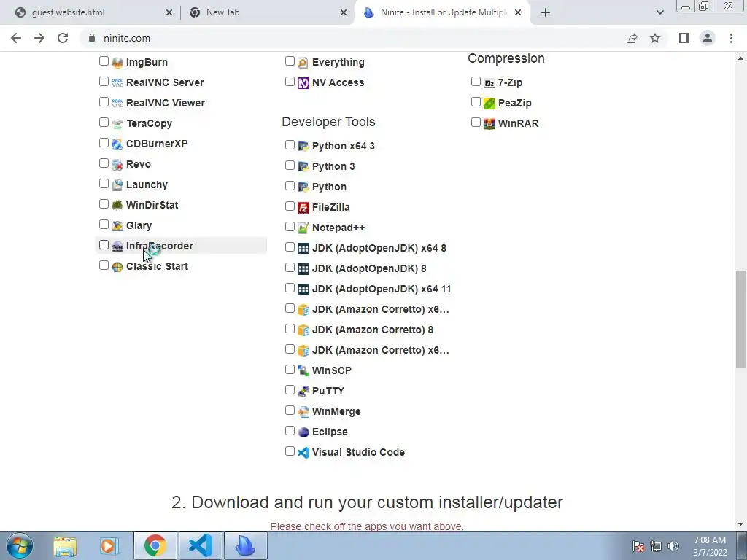Open File Explorer from the taskbar
Viewport: 747px width, 560px height.
pos(65,545)
